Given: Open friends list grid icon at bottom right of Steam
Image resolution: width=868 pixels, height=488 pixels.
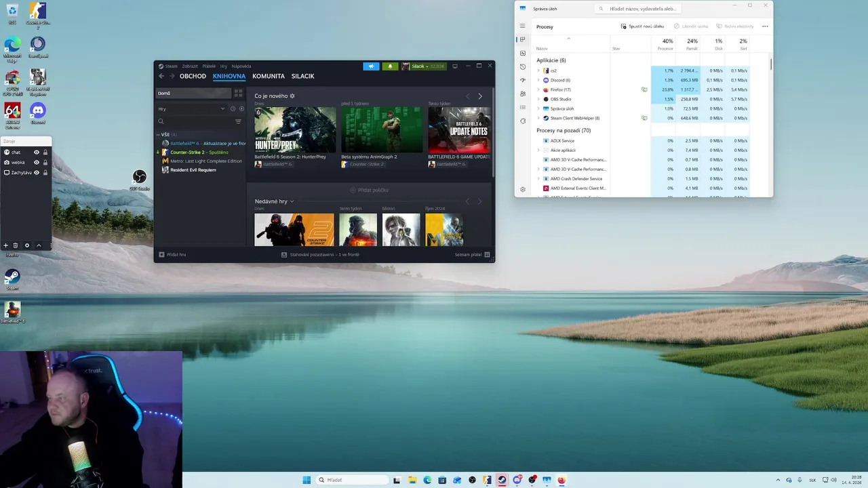Looking at the screenshot, I should point(487,255).
